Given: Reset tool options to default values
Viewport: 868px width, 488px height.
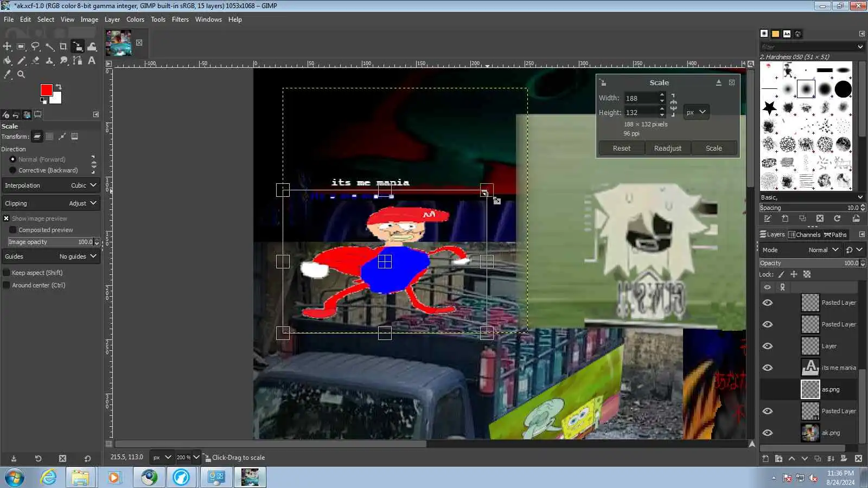Looking at the screenshot, I should point(87,459).
